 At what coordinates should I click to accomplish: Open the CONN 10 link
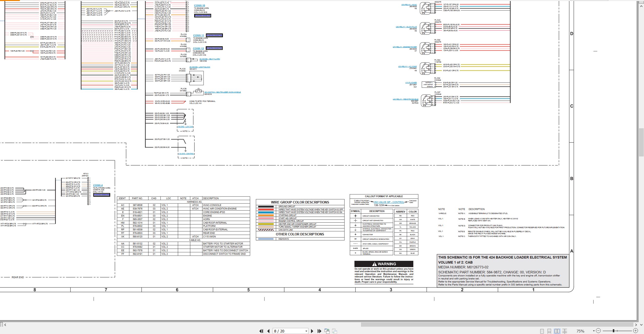click(199, 5)
